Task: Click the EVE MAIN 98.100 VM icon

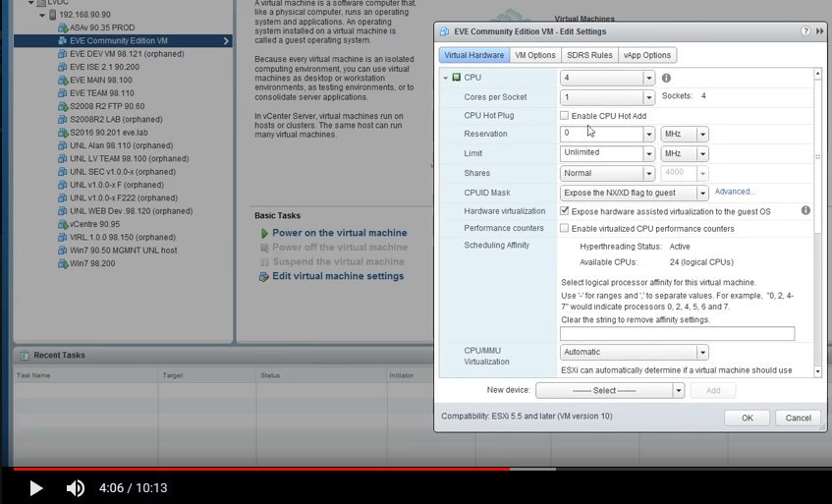Action: coord(63,81)
